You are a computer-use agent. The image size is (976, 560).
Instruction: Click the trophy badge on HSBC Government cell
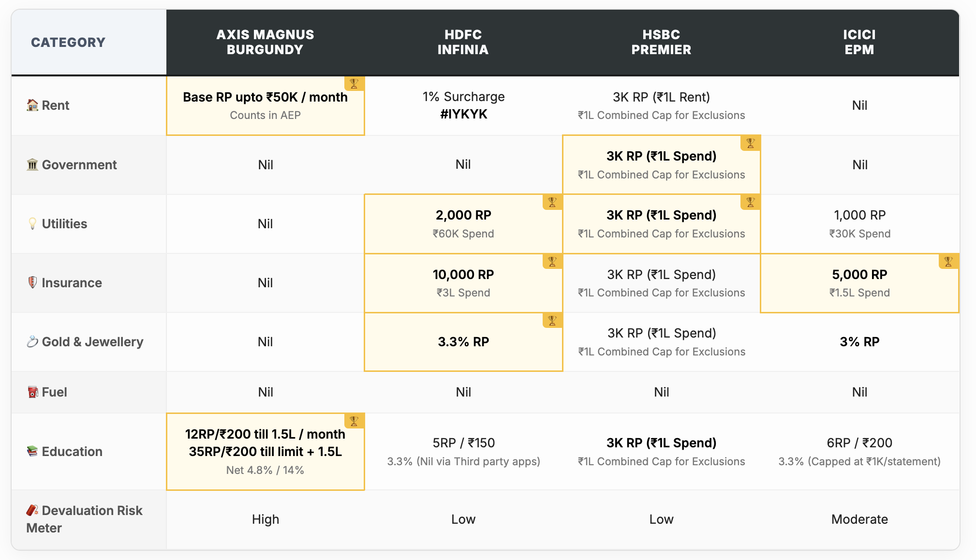pyautogui.click(x=750, y=143)
